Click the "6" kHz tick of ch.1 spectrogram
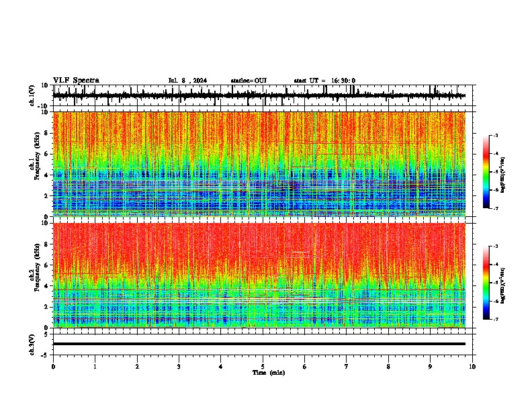Viewport: 532px width, 411px height. tap(46, 154)
